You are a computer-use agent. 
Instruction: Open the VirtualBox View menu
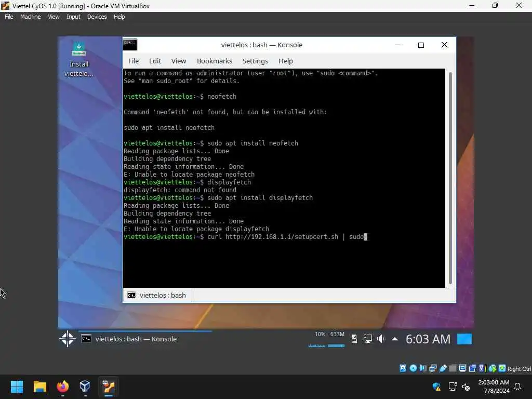point(54,17)
